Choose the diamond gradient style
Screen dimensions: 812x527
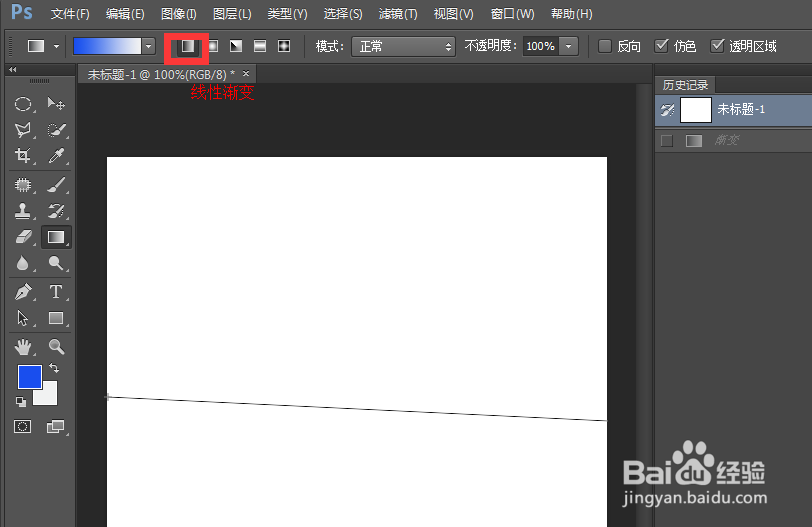284,46
